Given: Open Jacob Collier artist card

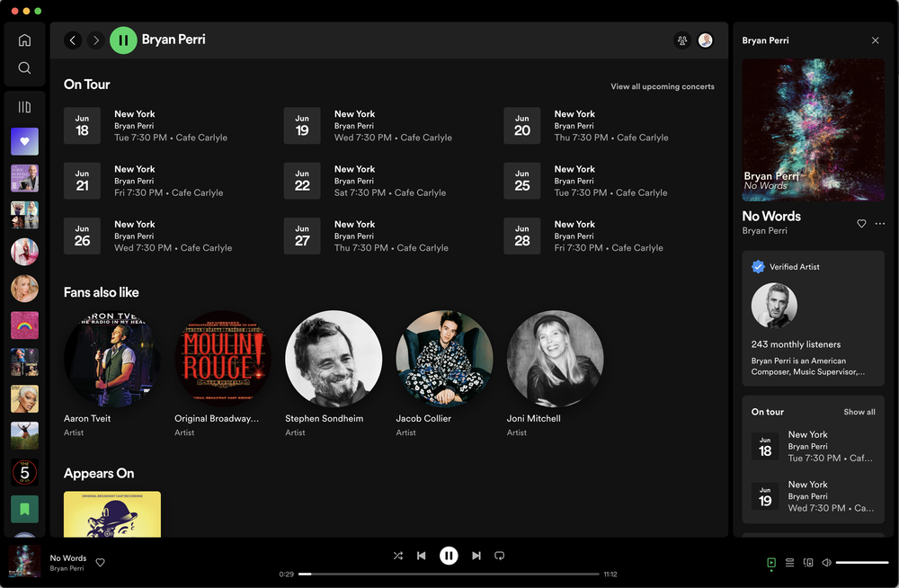Looking at the screenshot, I should 444,373.
